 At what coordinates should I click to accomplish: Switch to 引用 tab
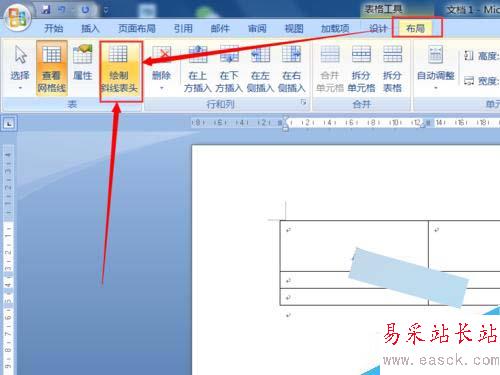point(183,28)
